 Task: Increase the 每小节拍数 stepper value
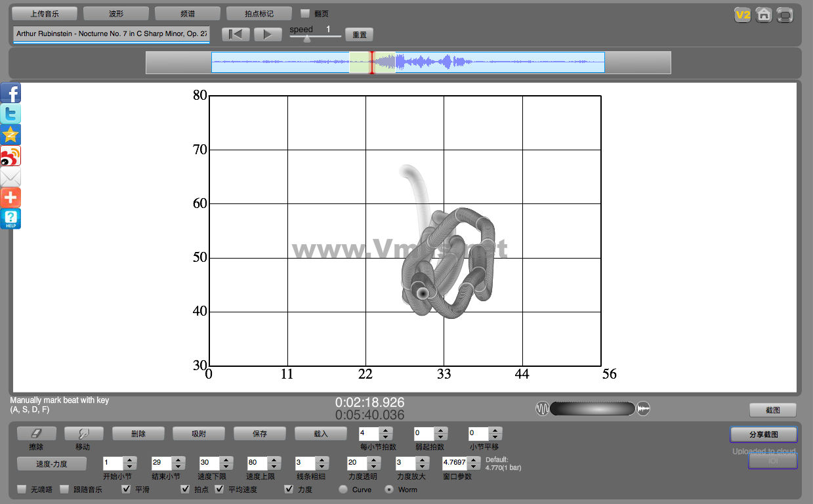tap(386, 430)
